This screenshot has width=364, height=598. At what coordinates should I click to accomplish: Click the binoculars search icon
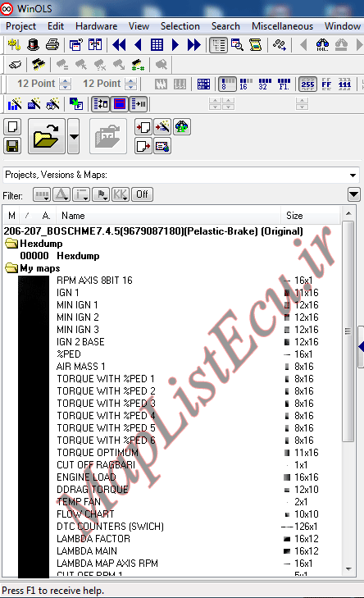[x=322, y=45]
